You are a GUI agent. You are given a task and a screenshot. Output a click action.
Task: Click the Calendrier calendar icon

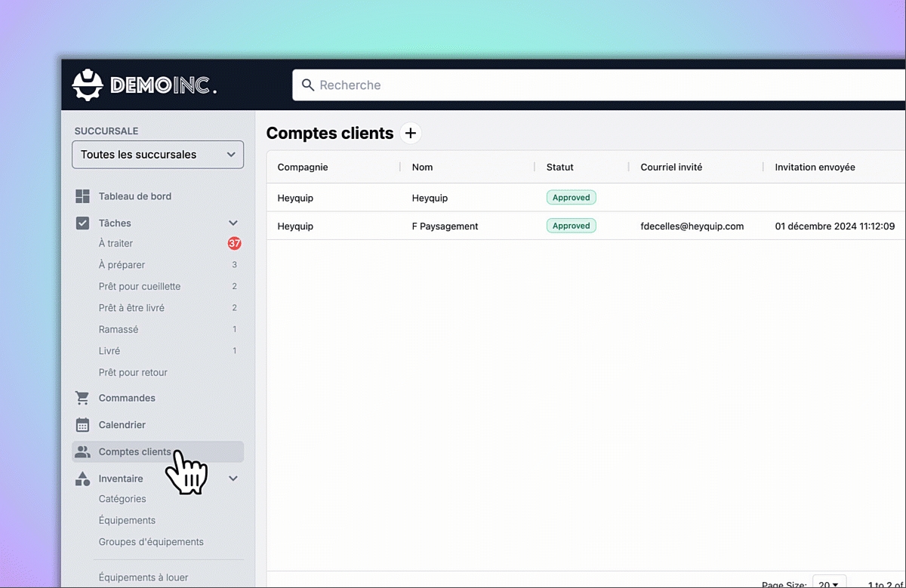(x=83, y=425)
